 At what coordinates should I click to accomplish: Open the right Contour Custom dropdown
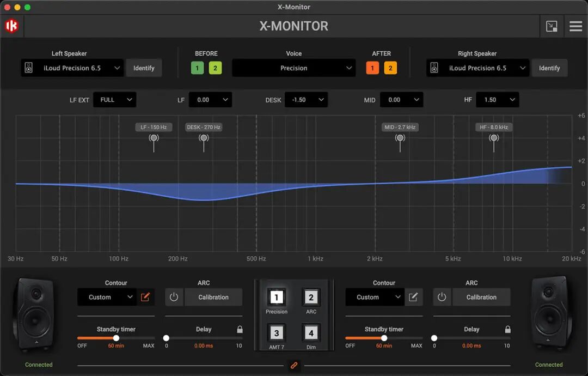[x=375, y=297]
